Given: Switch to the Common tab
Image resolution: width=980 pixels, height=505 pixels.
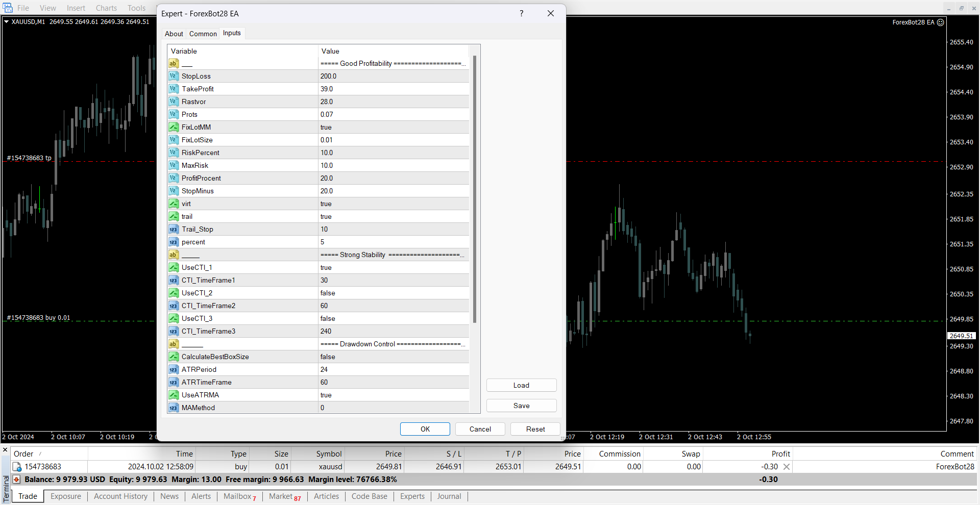Looking at the screenshot, I should pyautogui.click(x=203, y=34).
